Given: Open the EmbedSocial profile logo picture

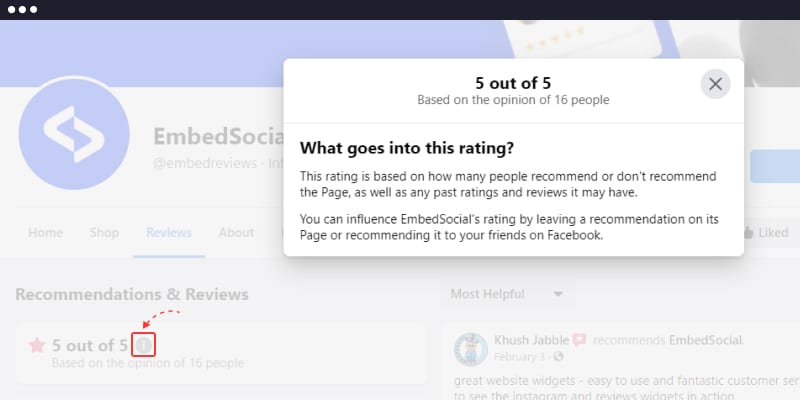Looking at the screenshot, I should pos(74,135).
